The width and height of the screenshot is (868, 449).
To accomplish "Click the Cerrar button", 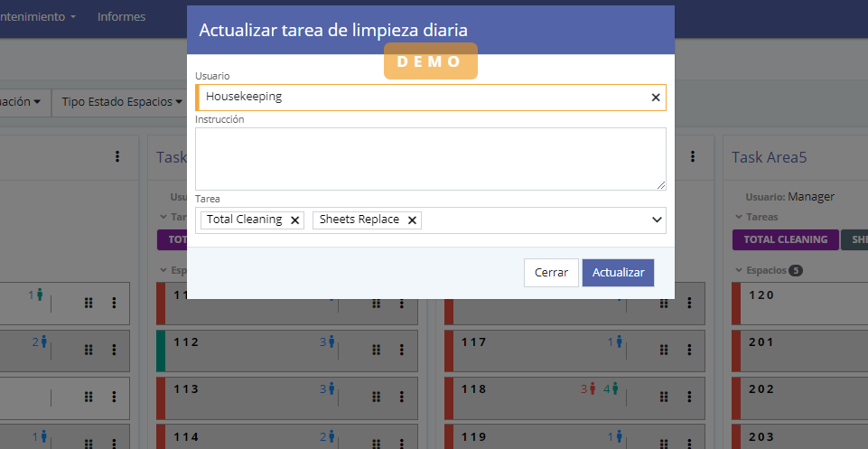I will pyautogui.click(x=551, y=273).
